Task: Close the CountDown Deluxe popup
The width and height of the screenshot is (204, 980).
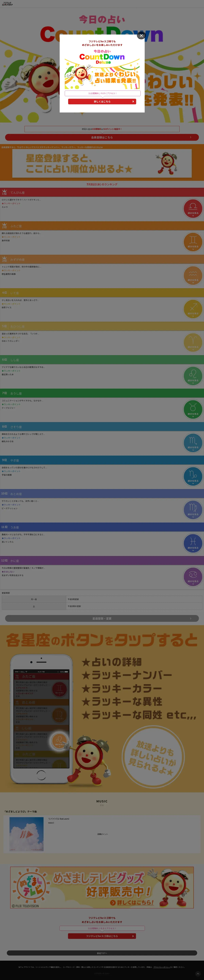Action: point(141,35)
